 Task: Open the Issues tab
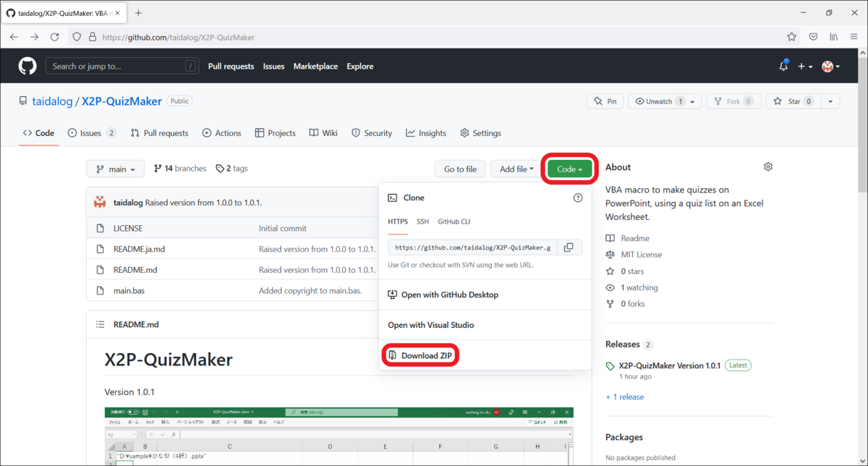92,133
